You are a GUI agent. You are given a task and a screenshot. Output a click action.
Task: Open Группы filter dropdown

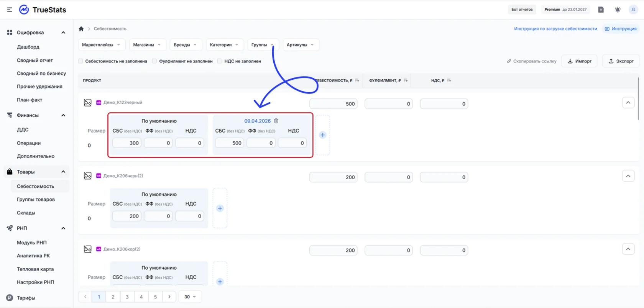[x=263, y=45]
